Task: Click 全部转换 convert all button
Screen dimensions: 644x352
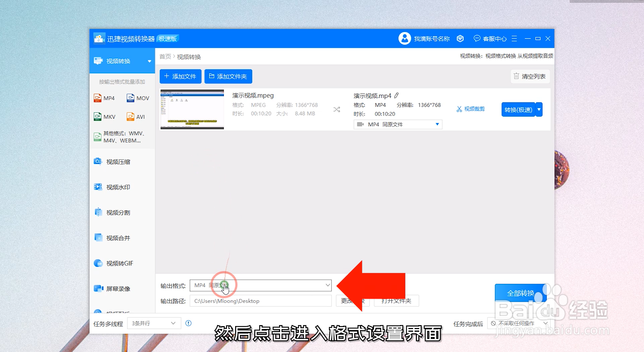Action: 521,293
